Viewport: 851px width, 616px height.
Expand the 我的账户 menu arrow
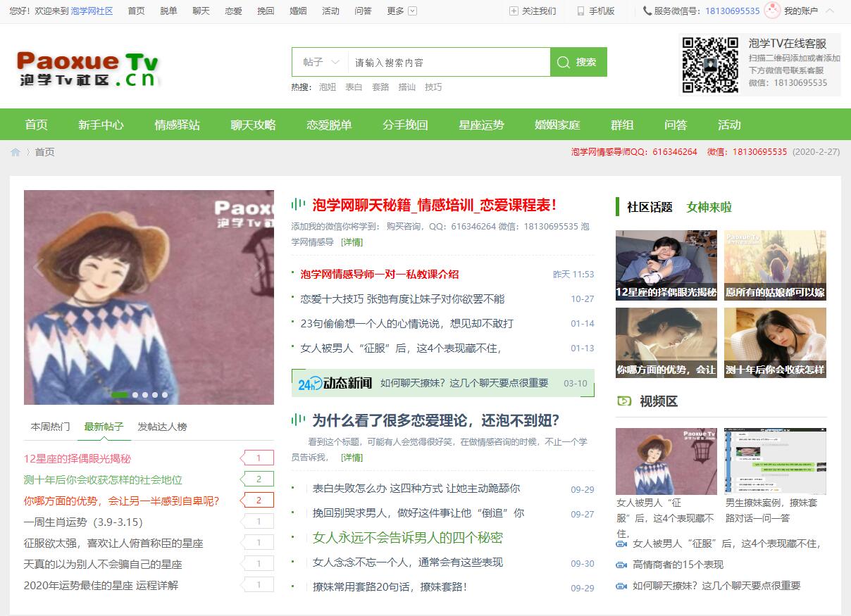(x=830, y=11)
